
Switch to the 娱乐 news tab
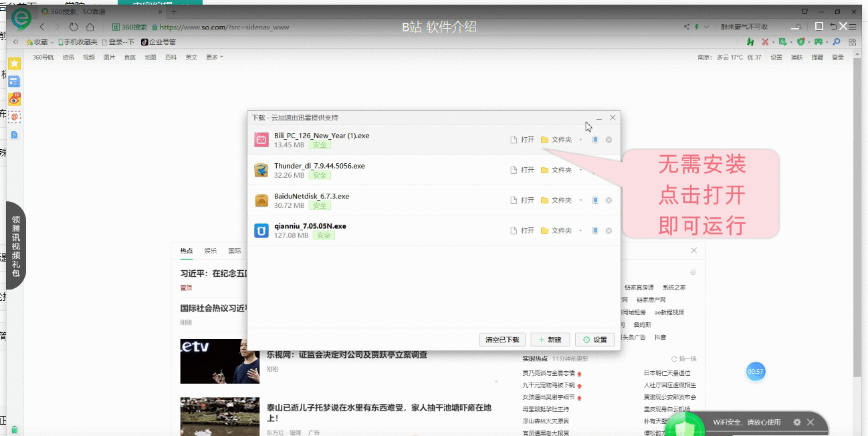coord(211,251)
